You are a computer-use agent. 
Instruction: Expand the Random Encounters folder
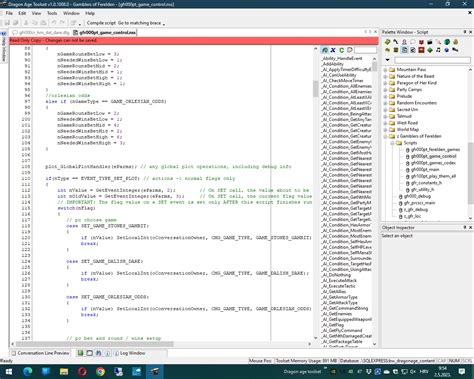(385, 103)
